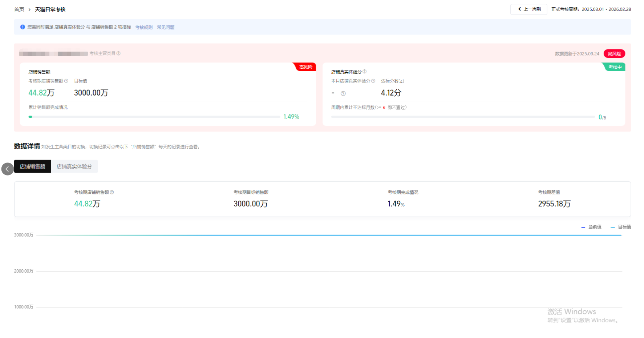
Task: Click the red 高风险 badge beside the update date
Action: pos(614,54)
